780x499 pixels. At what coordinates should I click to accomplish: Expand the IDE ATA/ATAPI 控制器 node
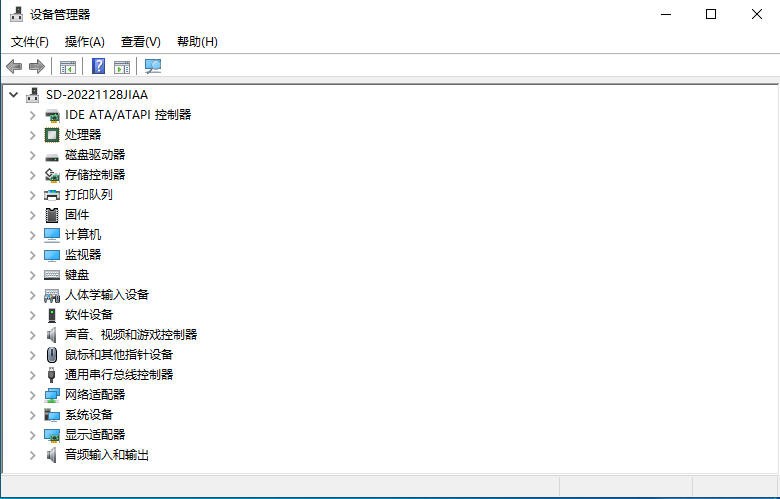tap(32, 115)
